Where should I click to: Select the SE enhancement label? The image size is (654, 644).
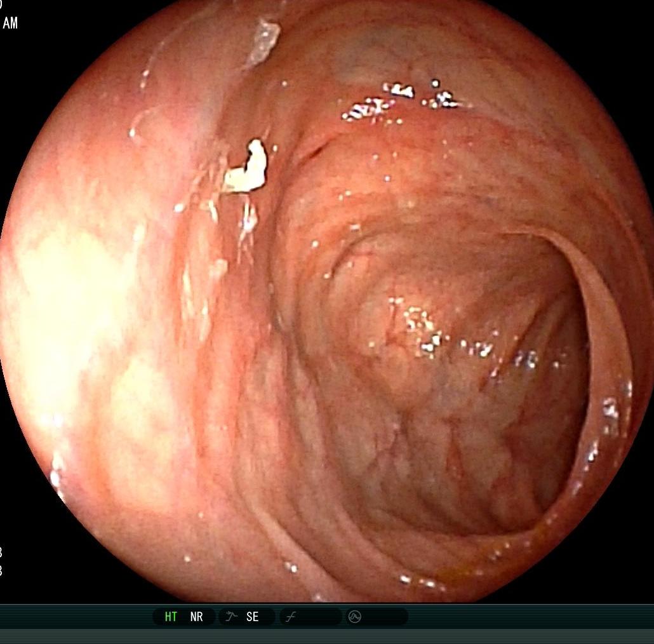pos(252,617)
